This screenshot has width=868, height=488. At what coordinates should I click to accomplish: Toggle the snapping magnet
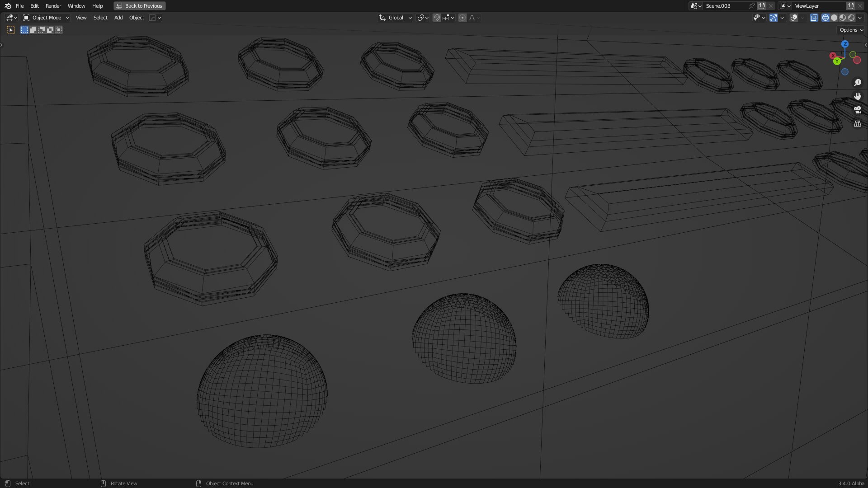[x=436, y=18]
